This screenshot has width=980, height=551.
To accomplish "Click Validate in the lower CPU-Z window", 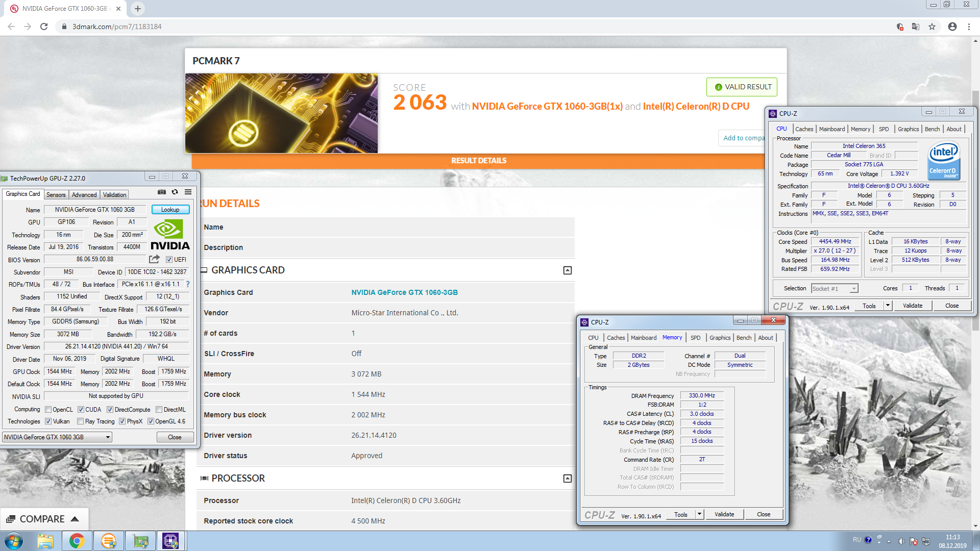I will [x=724, y=514].
